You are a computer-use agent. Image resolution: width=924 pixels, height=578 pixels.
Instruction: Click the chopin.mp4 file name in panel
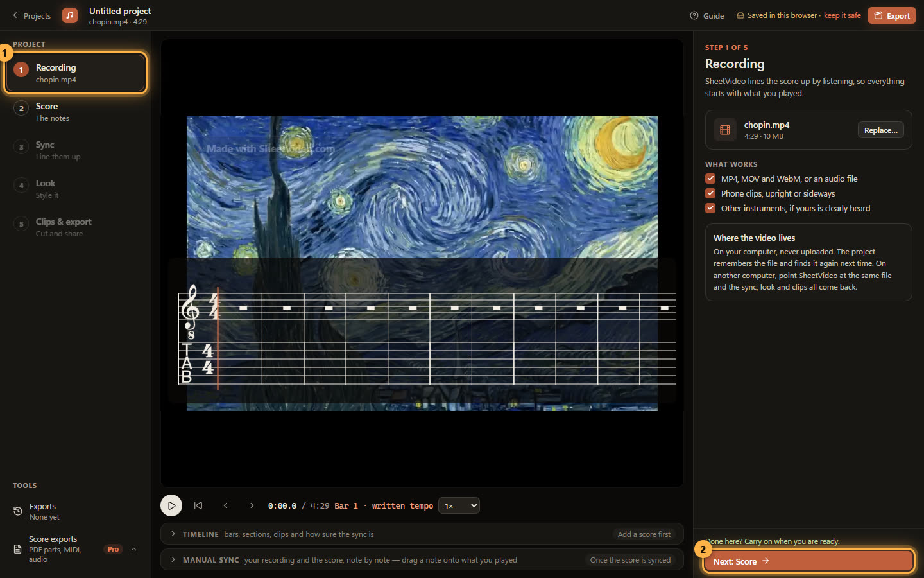pyautogui.click(x=767, y=125)
